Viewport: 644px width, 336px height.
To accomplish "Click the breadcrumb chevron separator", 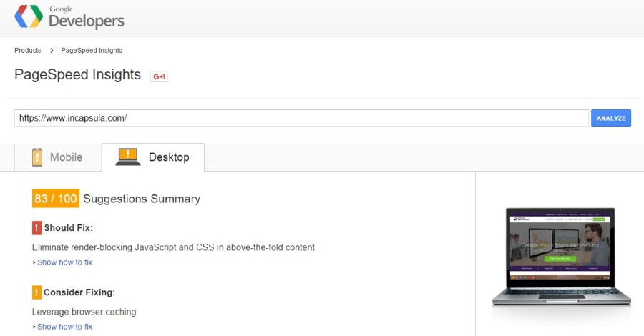I will [52, 51].
